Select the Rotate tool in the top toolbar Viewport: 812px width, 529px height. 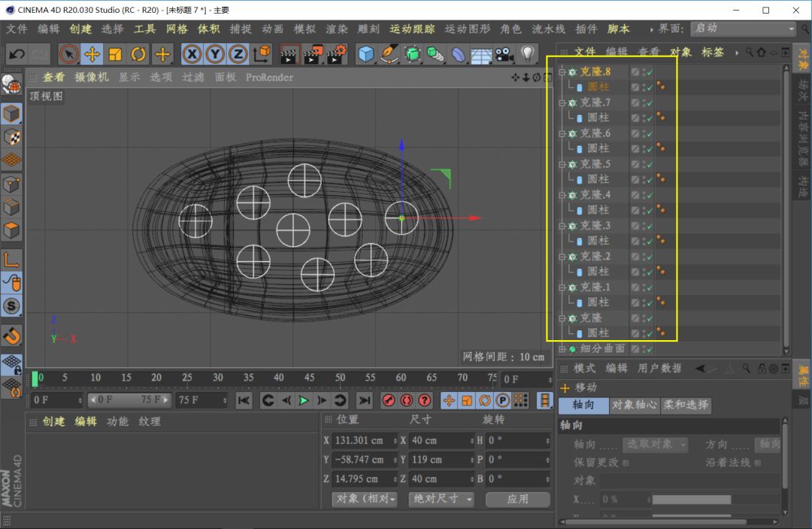tap(138, 54)
